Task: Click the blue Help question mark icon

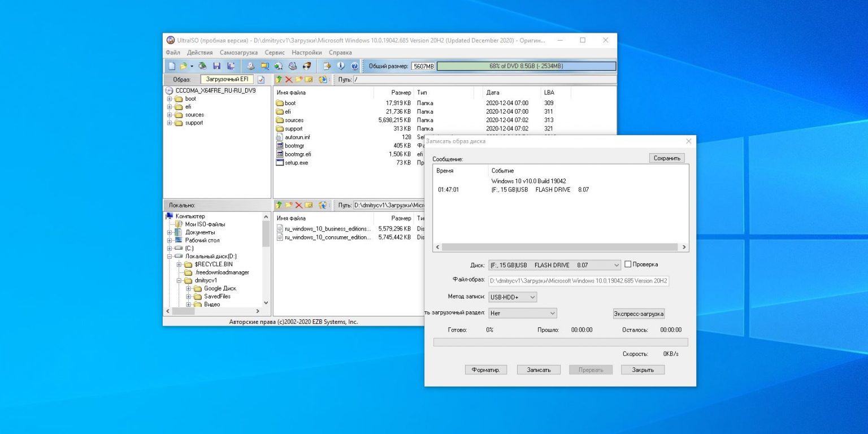Action: point(354,66)
